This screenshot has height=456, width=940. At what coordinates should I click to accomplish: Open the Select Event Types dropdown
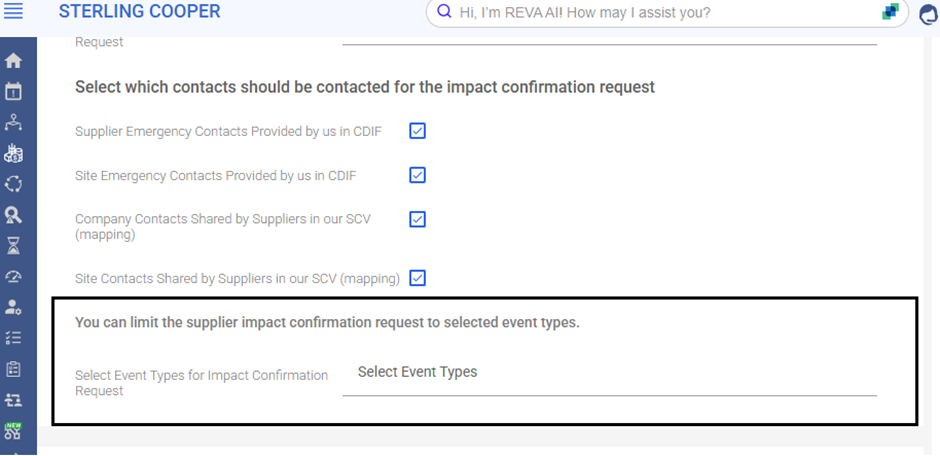pyautogui.click(x=609, y=373)
